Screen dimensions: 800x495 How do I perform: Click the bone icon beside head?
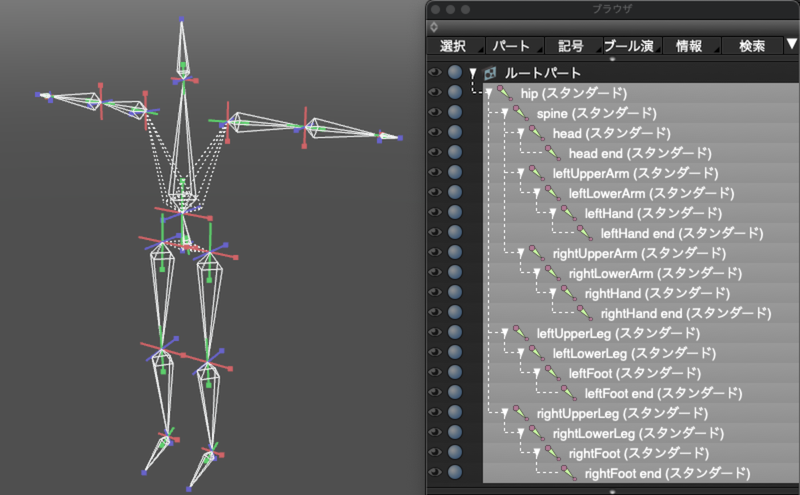coord(537,133)
